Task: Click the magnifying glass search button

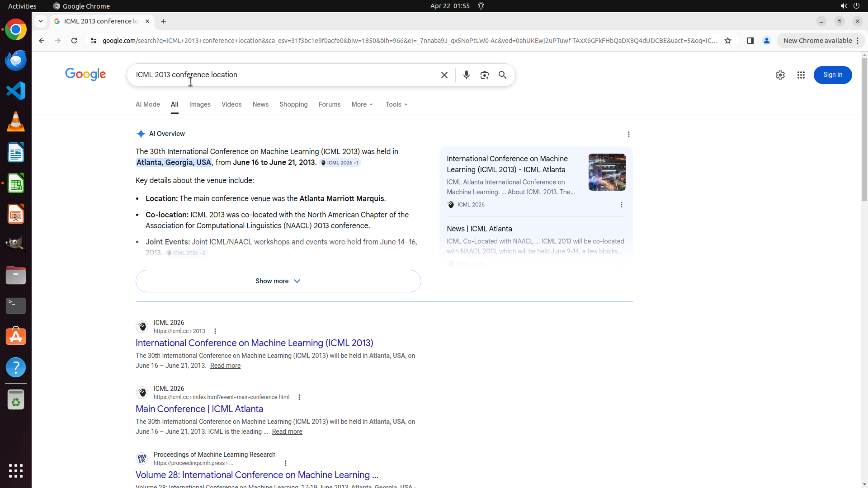Action: [502, 75]
